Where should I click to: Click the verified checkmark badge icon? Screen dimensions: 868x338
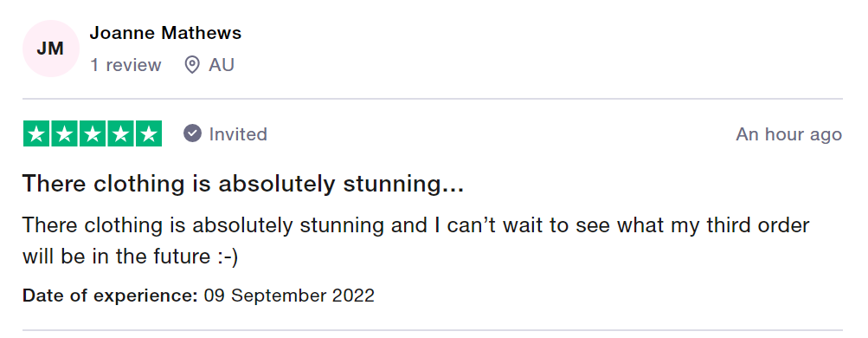pos(193,133)
